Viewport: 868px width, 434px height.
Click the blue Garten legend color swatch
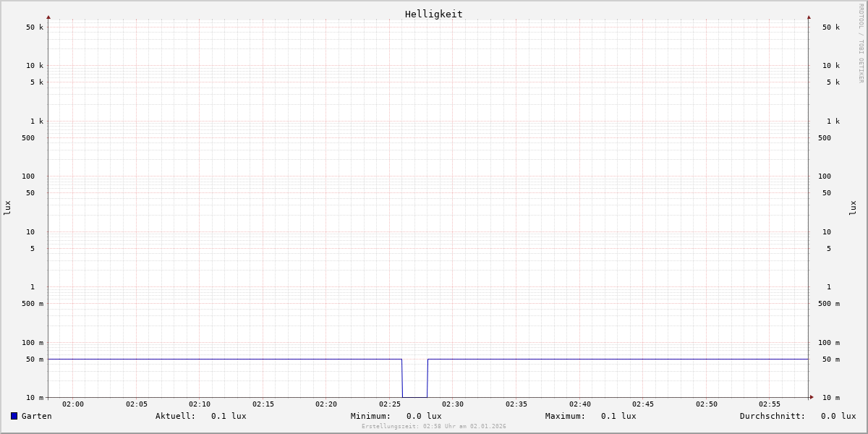pos(14,416)
